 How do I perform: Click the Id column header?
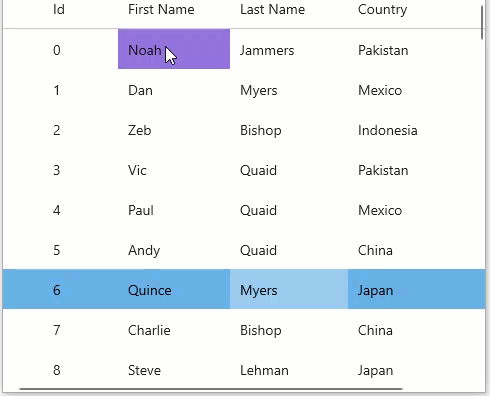point(59,9)
